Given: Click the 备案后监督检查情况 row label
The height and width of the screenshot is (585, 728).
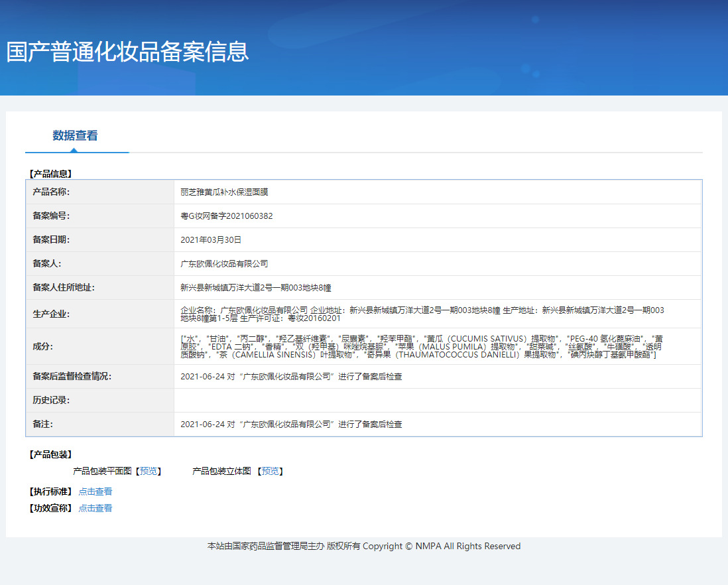Looking at the screenshot, I should click(x=72, y=377).
